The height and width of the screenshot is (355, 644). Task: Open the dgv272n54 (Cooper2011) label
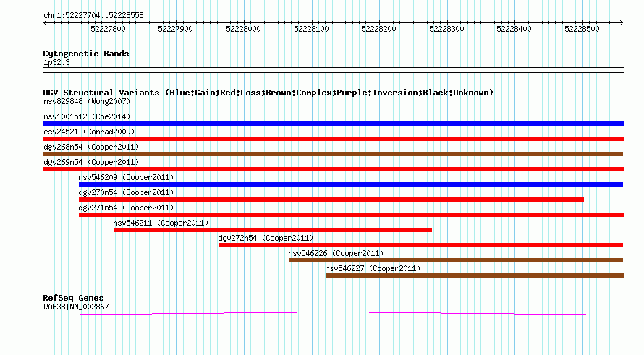[x=266, y=238]
